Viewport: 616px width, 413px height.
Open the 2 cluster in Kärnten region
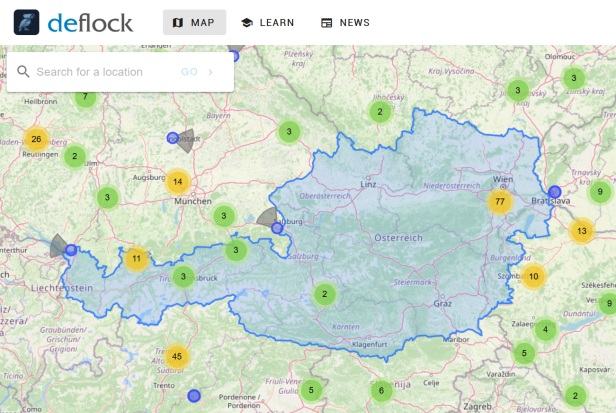coord(324,294)
